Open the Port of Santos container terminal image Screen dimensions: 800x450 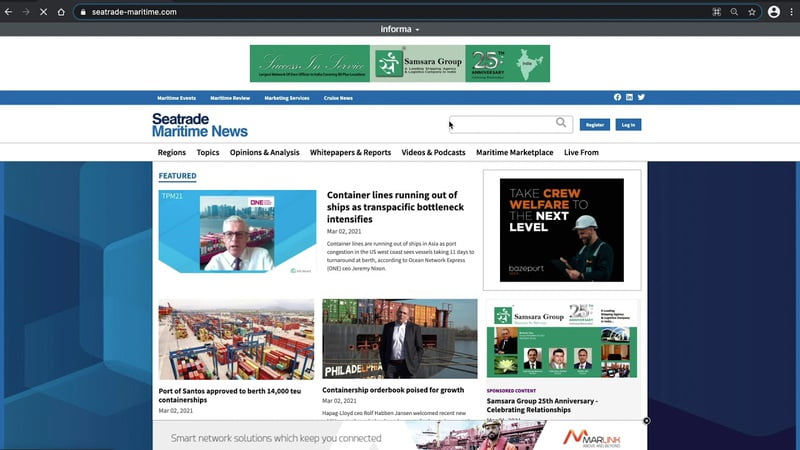point(236,339)
